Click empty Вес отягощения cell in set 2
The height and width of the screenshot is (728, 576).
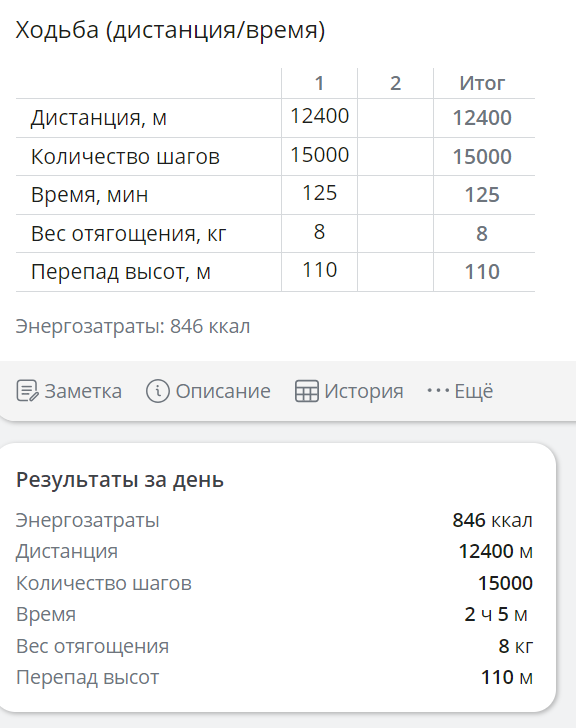[x=395, y=234]
